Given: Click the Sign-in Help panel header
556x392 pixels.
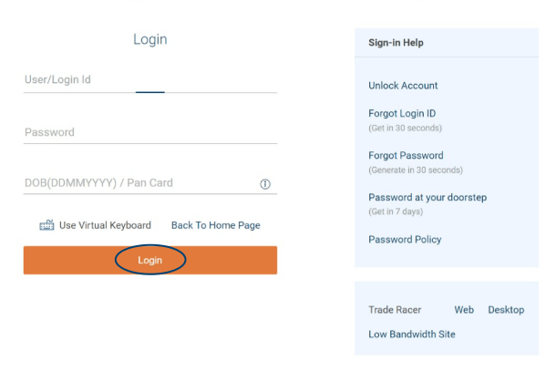Looking at the screenshot, I should click(x=396, y=43).
